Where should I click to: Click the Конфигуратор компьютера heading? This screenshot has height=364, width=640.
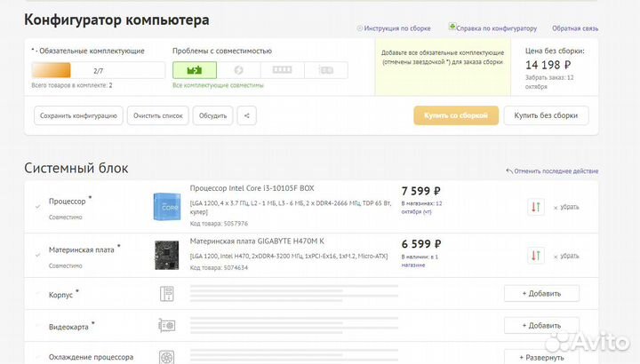[116, 20]
